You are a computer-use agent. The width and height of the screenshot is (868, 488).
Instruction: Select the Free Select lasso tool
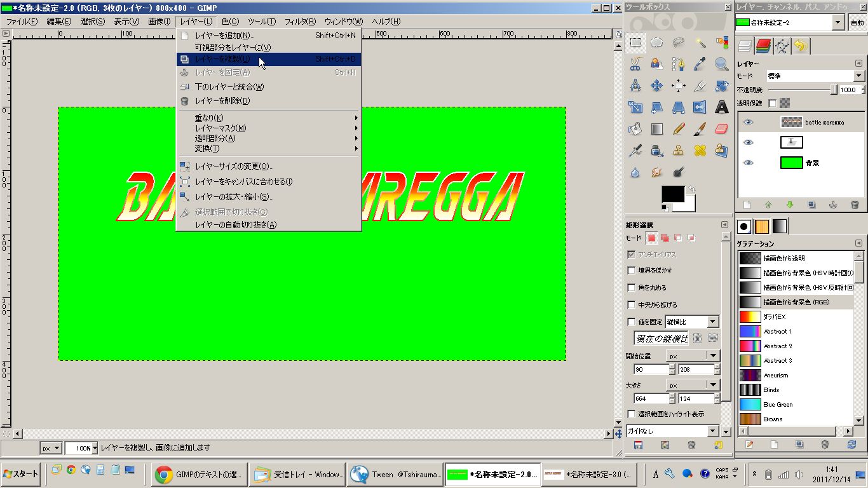pos(678,43)
